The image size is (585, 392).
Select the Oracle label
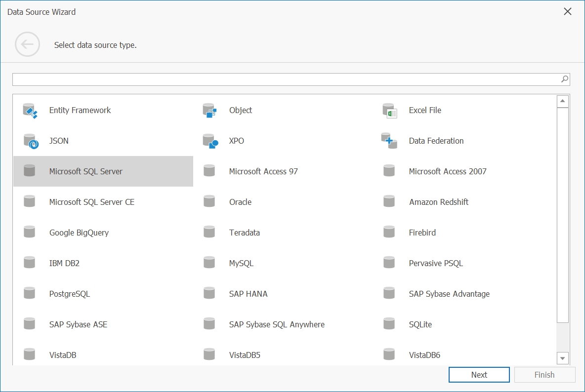[x=240, y=202]
